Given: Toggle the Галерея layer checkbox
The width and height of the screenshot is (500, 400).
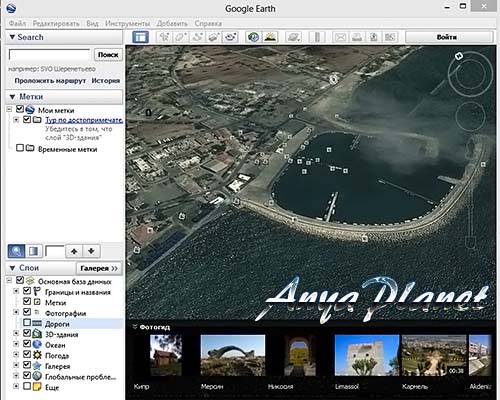Looking at the screenshot, I should tap(27, 365).
